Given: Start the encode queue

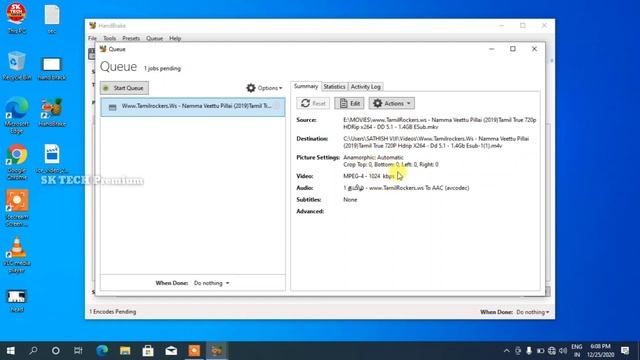Looking at the screenshot, I should tap(124, 88).
